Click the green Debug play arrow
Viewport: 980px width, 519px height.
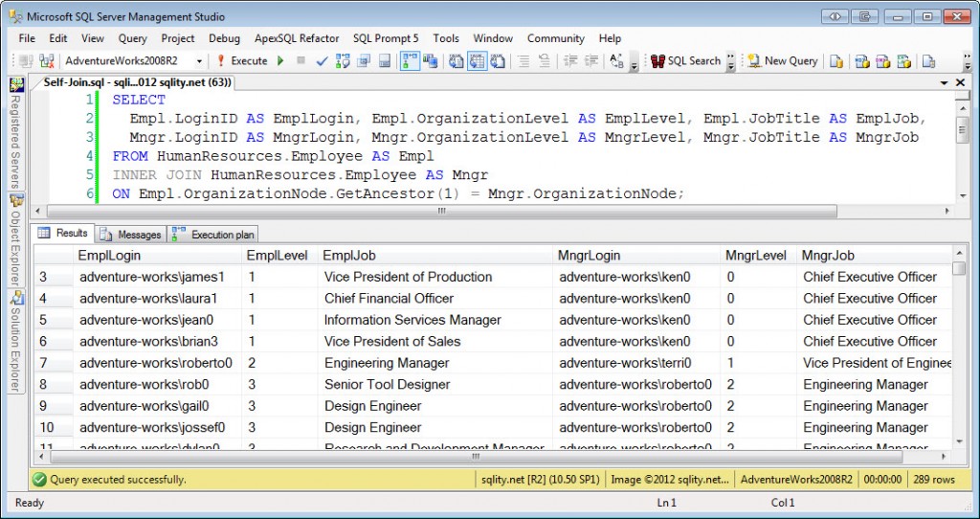pyautogui.click(x=280, y=60)
